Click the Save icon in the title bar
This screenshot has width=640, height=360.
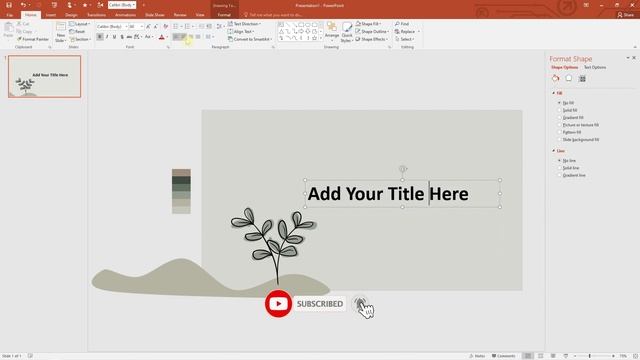click(9, 5)
